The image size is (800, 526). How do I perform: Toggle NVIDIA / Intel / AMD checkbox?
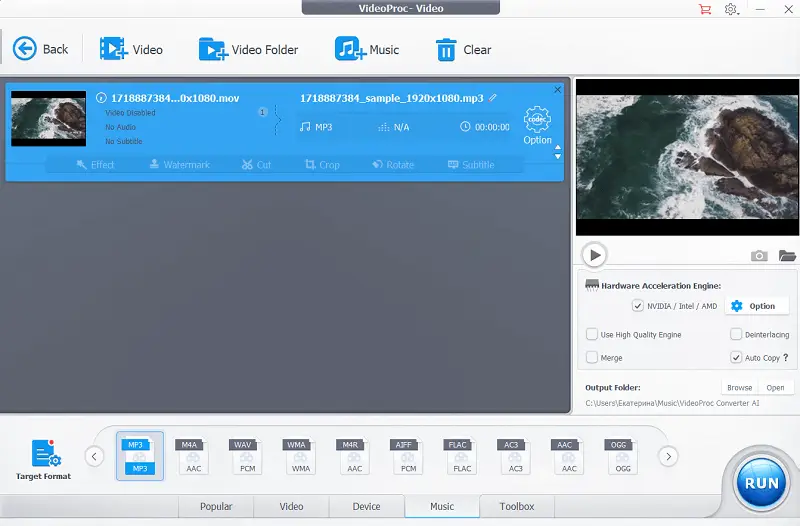[x=638, y=306]
